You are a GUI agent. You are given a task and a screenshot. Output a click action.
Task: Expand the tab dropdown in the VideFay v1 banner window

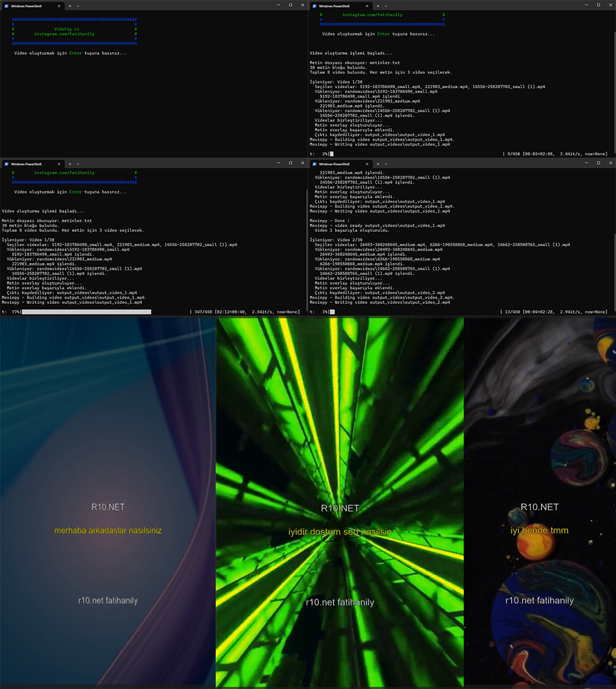78,6
